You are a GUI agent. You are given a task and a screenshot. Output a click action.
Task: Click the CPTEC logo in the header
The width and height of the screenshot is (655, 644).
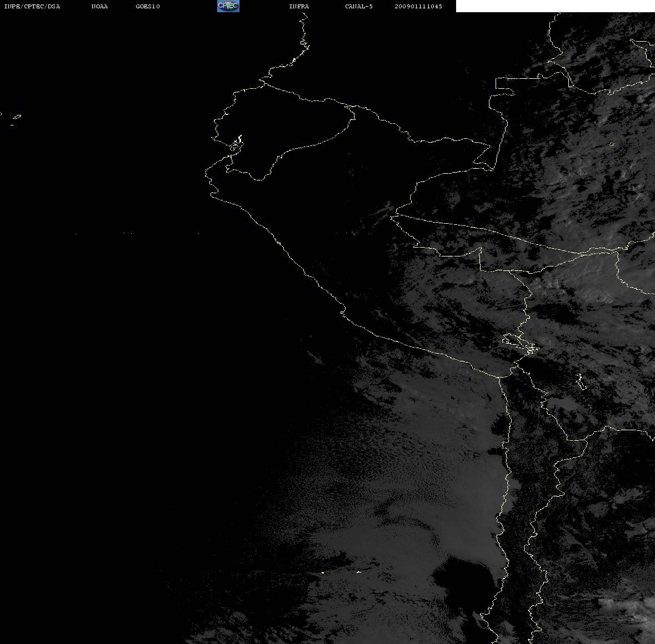[228, 6]
